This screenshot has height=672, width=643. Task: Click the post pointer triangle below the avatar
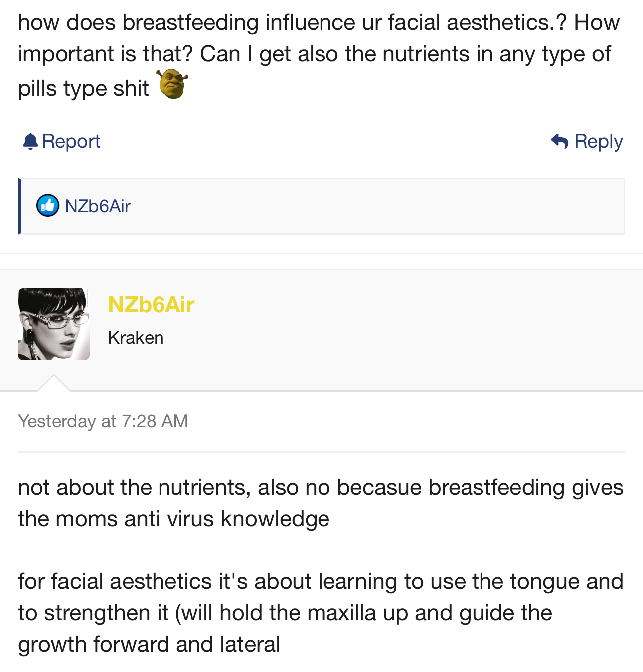pyautogui.click(x=54, y=383)
